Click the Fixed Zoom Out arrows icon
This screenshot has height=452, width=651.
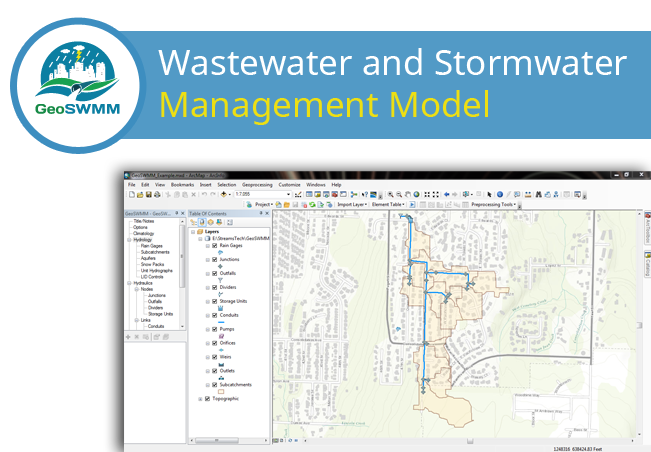(436, 194)
